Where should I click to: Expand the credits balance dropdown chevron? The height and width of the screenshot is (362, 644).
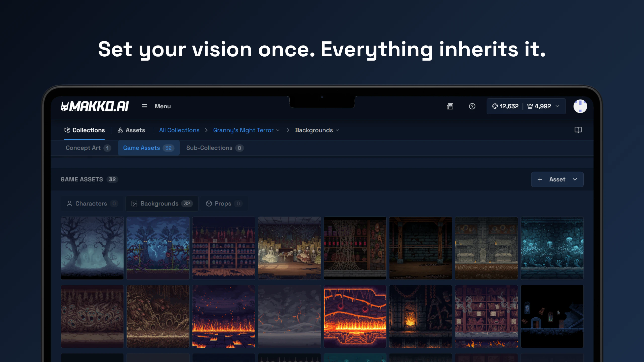(557, 106)
